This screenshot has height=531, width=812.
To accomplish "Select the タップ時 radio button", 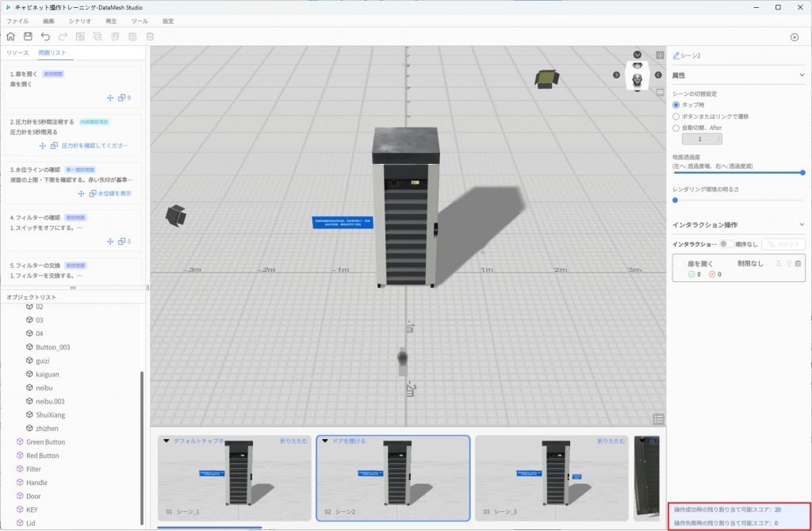I will (x=676, y=105).
